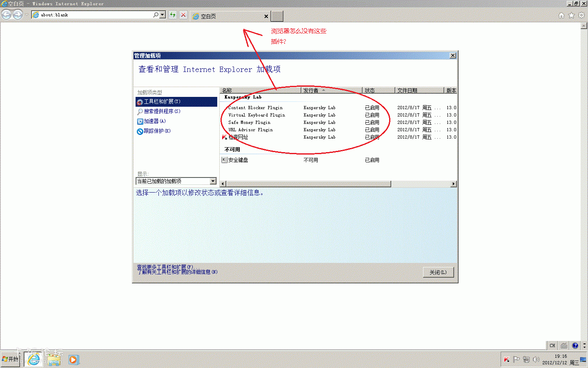Click the Action Center flag tray icon
This screenshot has height=368, width=588.
[517, 359]
